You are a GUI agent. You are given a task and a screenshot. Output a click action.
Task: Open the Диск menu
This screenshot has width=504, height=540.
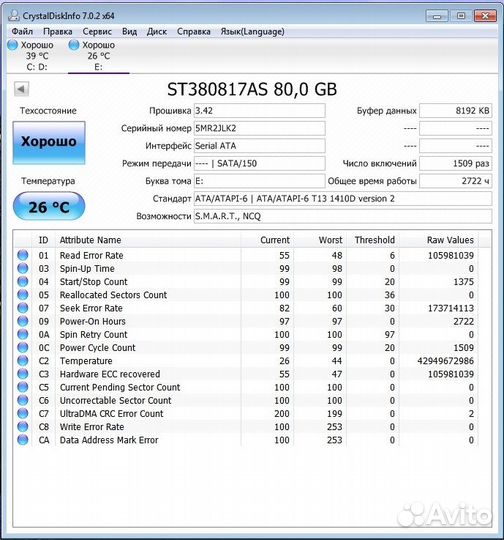click(157, 31)
